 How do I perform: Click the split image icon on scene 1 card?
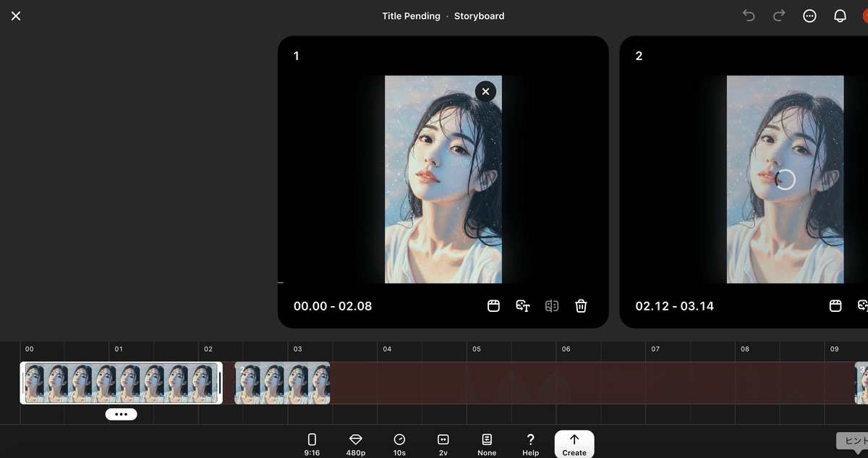tap(552, 306)
